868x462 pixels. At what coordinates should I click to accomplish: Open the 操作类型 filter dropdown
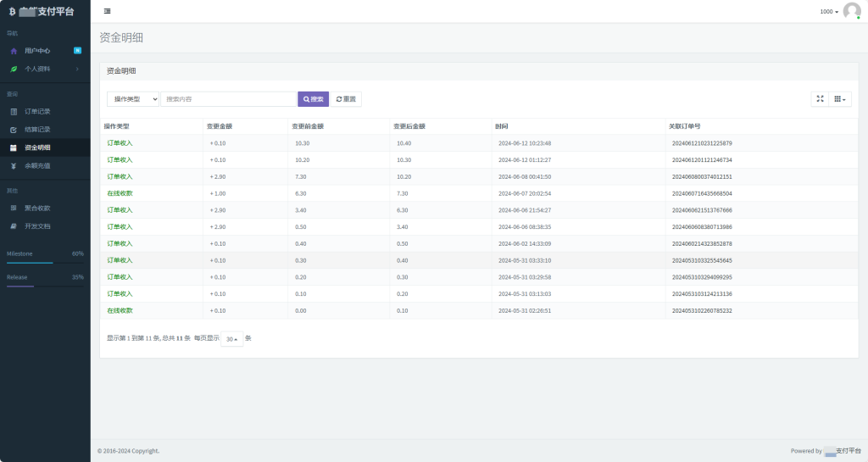(x=133, y=99)
